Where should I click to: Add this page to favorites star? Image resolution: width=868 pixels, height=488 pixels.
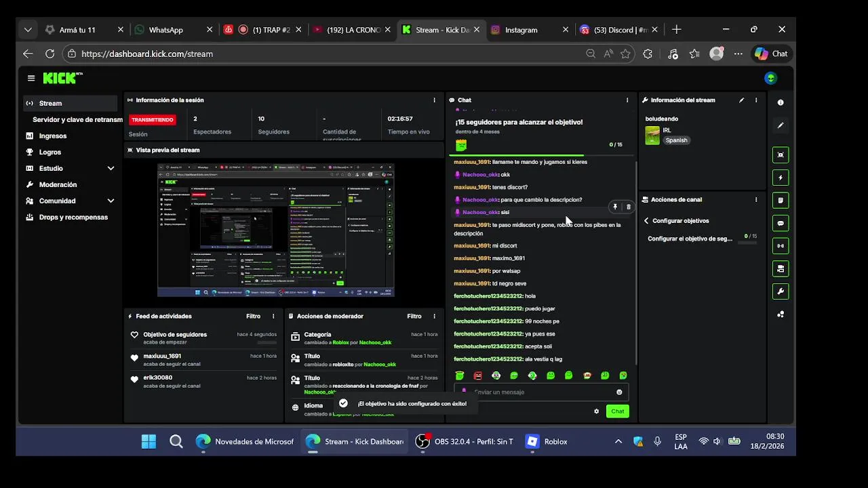click(x=625, y=54)
